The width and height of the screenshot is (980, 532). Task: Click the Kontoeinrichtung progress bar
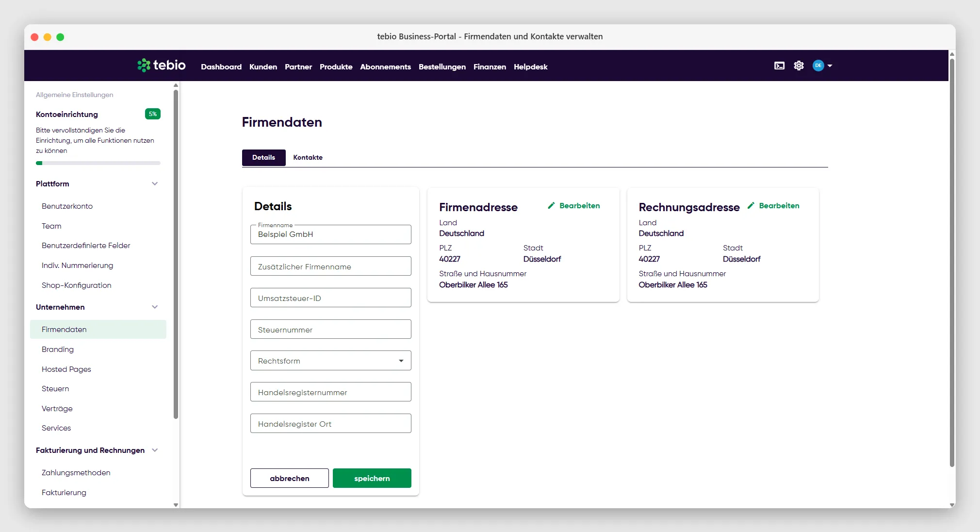coord(98,163)
